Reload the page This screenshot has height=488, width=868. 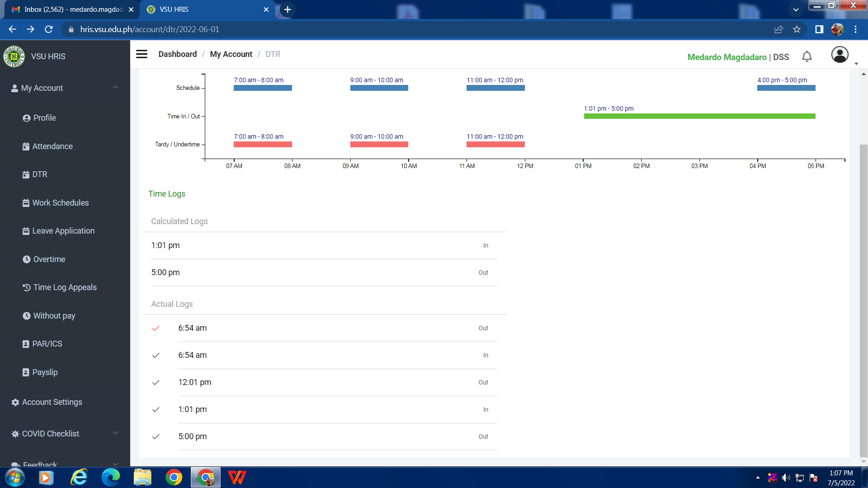(49, 29)
